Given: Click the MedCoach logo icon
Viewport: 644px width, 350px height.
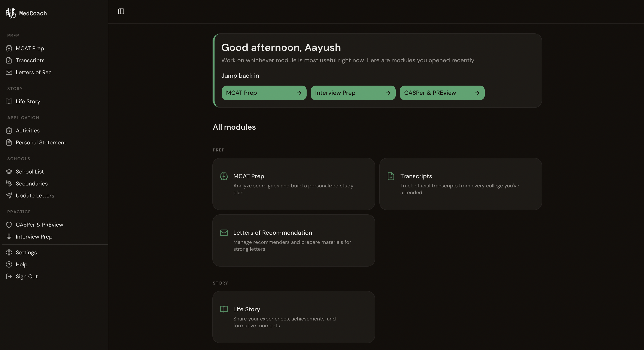Looking at the screenshot, I should click(x=11, y=13).
